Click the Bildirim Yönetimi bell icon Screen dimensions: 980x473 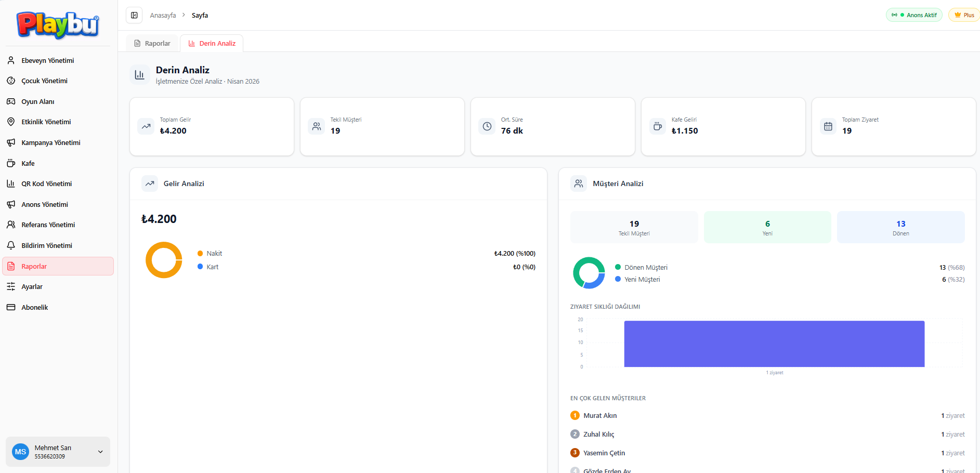[x=11, y=245]
